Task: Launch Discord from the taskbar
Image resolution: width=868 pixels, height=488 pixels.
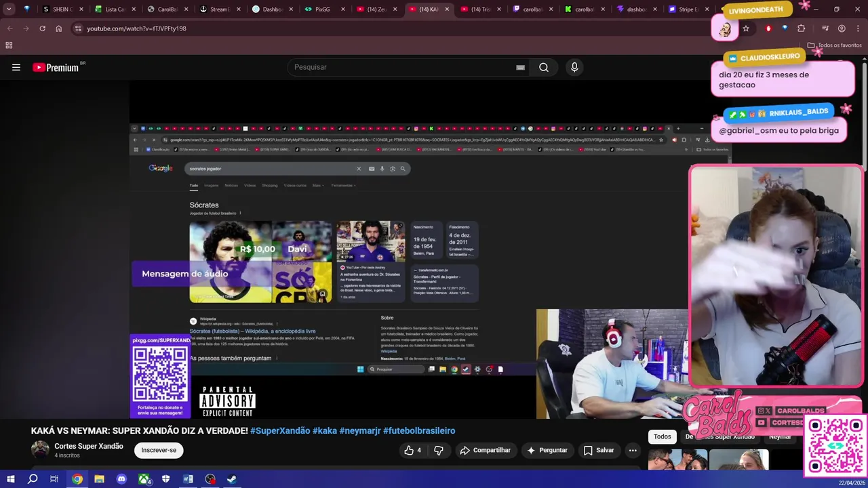Action: 121,479
